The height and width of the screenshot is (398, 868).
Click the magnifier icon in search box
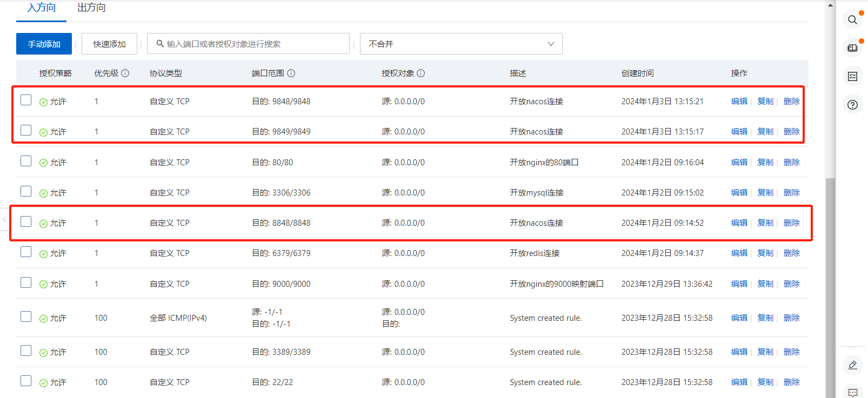160,44
